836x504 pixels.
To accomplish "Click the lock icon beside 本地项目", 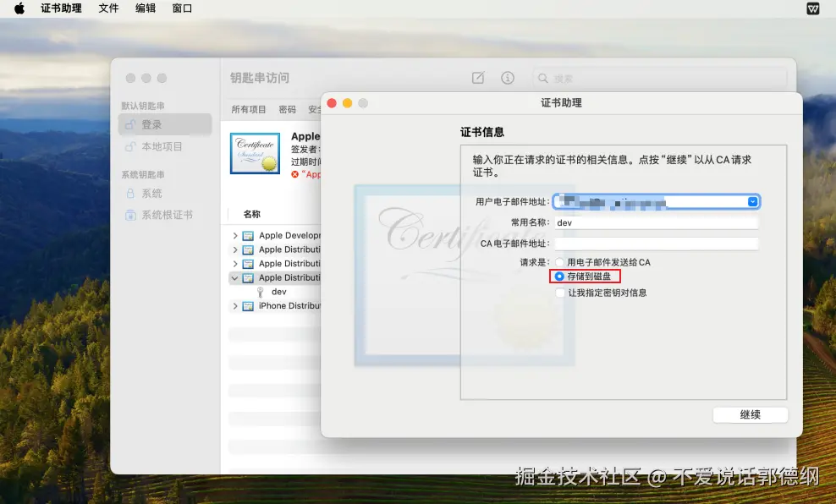I will click(x=130, y=146).
